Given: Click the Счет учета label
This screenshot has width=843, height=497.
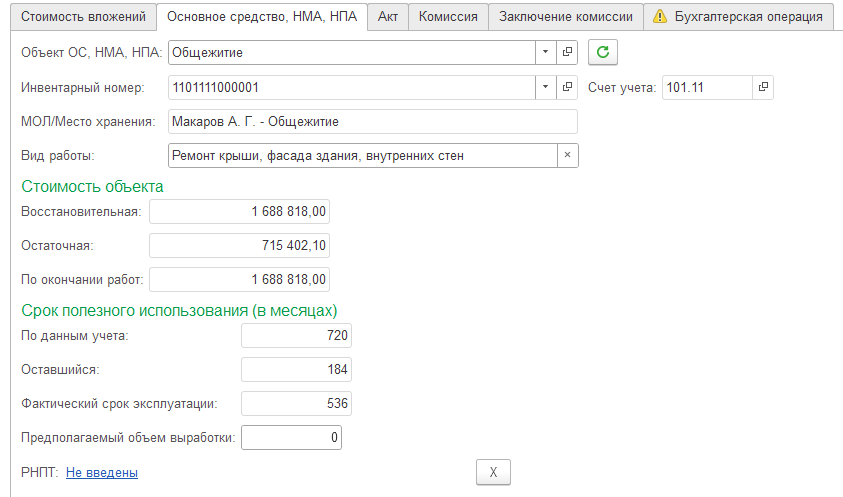Looking at the screenshot, I should 622,87.
